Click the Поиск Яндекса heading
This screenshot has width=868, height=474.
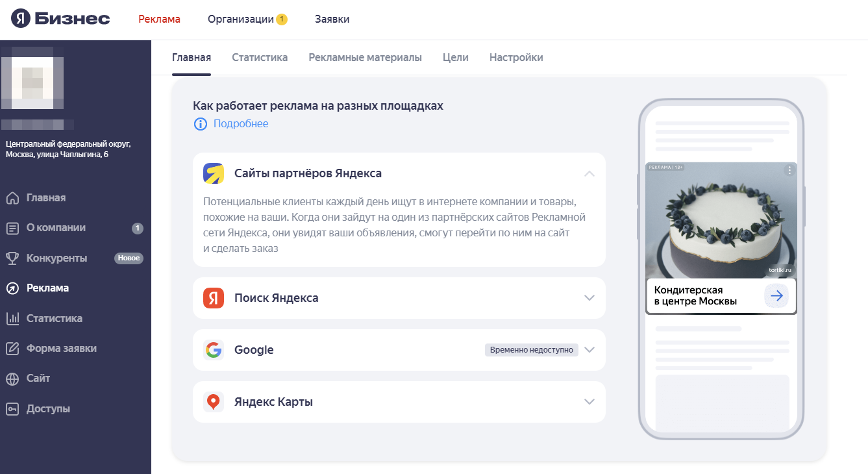pyautogui.click(x=277, y=298)
